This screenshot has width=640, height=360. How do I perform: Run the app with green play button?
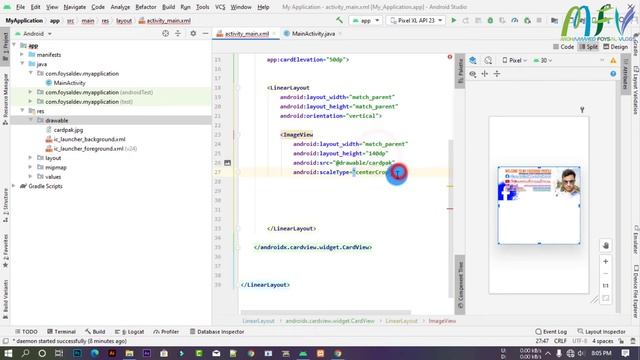[x=453, y=20]
